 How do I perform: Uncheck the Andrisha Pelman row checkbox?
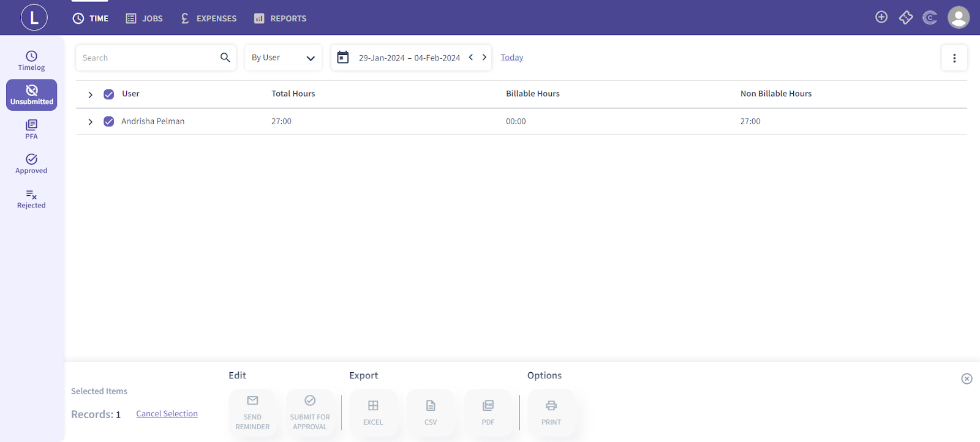point(109,121)
